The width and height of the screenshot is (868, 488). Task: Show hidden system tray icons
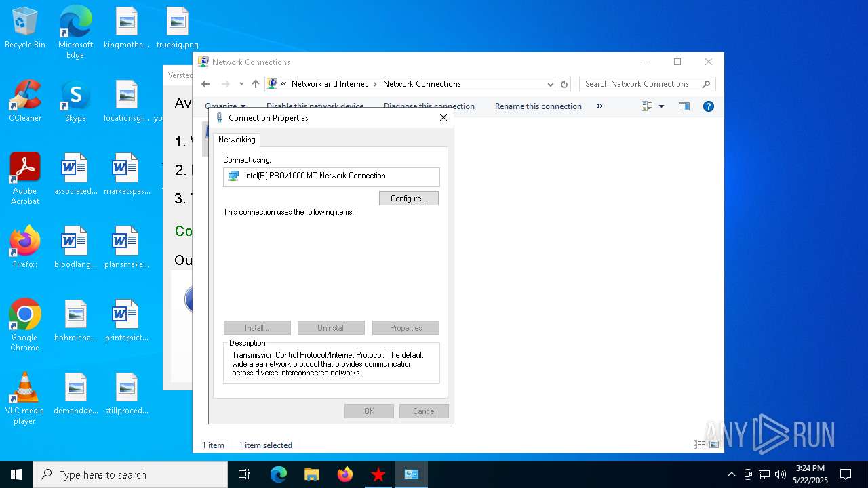click(x=731, y=474)
